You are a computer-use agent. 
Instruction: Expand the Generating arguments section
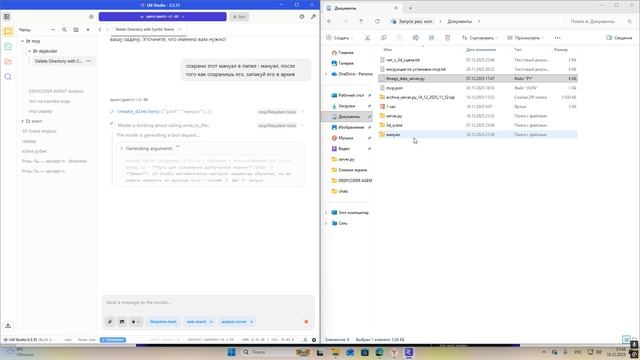(121, 149)
